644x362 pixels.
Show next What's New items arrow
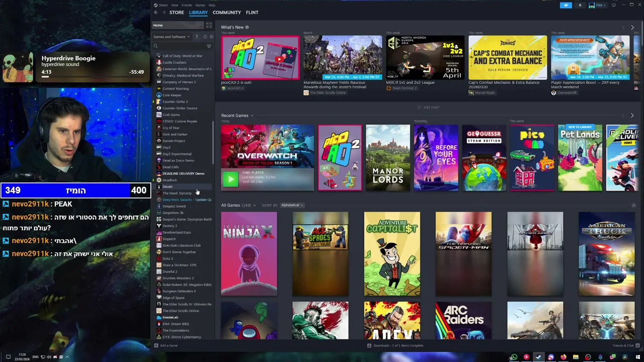tap(632, 27)
